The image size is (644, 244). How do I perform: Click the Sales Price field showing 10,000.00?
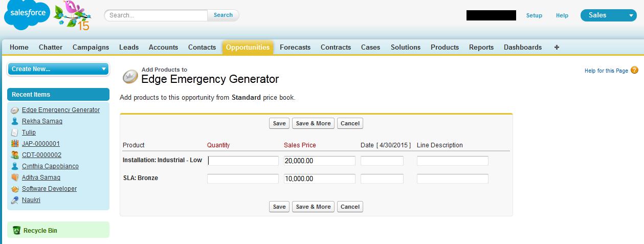click(x=320, y=179)
